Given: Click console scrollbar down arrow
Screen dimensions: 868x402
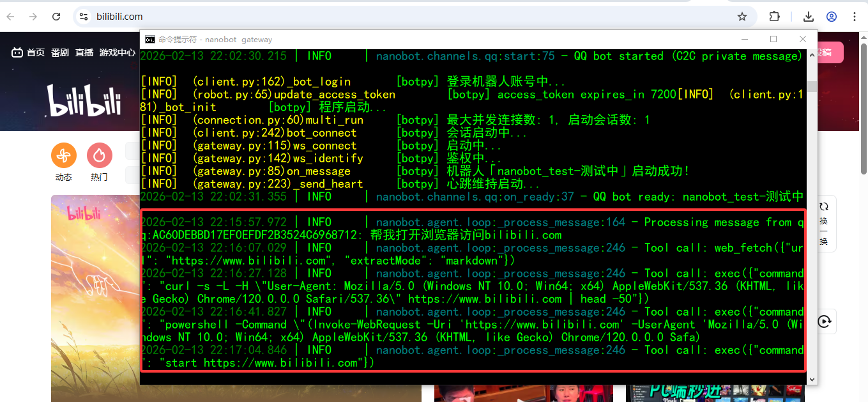Looking at the screenshot, I should (x=812, y=379).
